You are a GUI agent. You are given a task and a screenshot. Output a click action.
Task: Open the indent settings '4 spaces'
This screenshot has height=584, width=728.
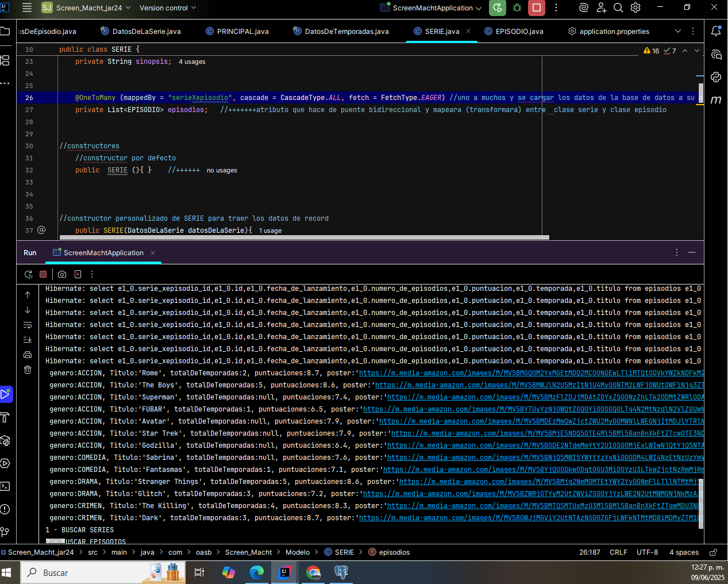point(684,552)
